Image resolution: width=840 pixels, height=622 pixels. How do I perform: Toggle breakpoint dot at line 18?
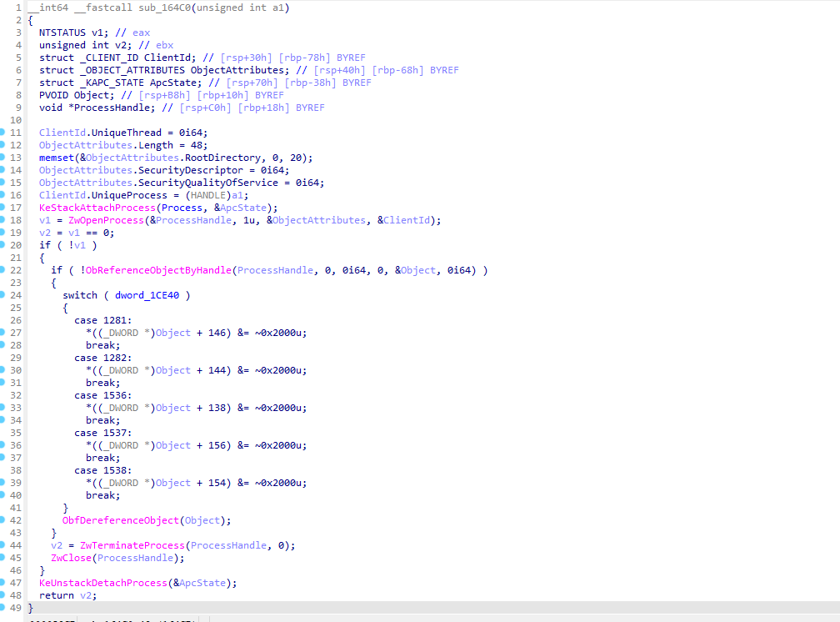(x=4, y=220)
